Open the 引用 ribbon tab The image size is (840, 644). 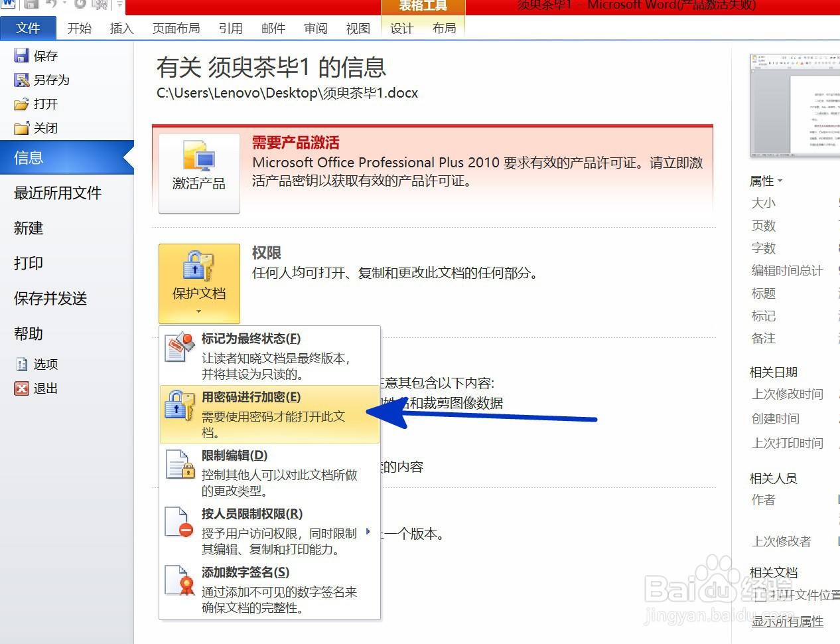[230, 28]
